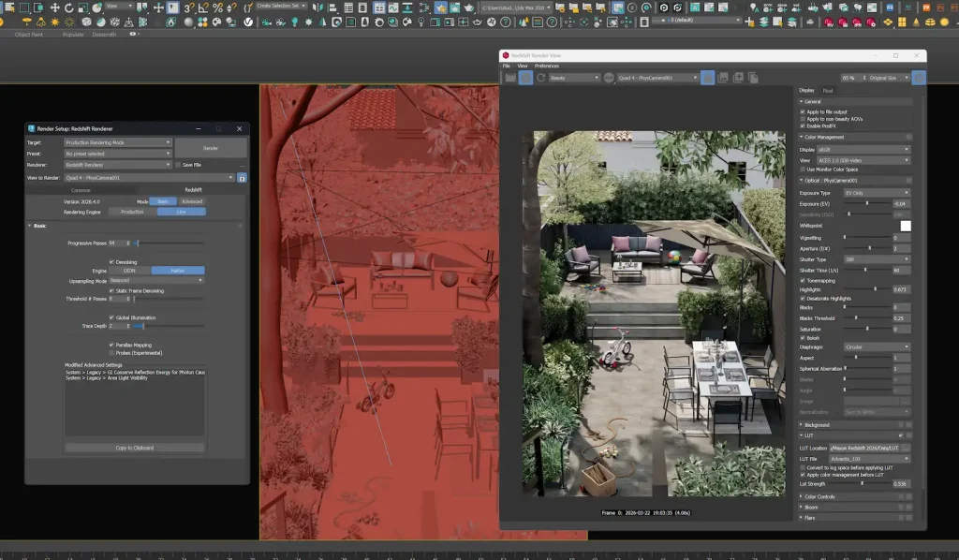Image resolution: width=959 pixels, height=560 pixels.
Task: Click the refresh render icon in Render View
Action: pyautogui.click(x=541, y=78)
